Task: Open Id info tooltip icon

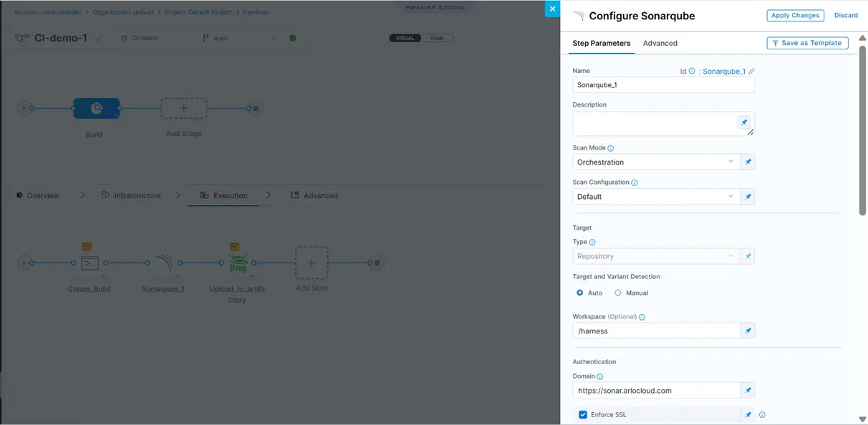Action: (692, 71)
